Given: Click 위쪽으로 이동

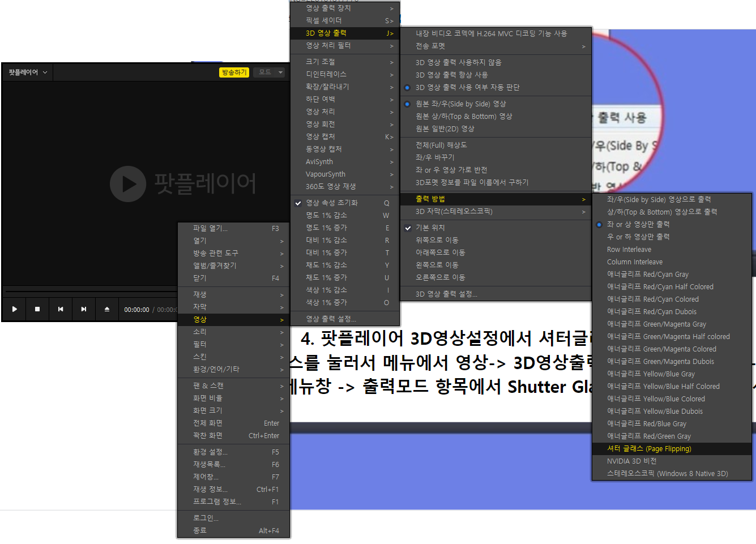Looking at the screenshot, I should pos(496,241).
